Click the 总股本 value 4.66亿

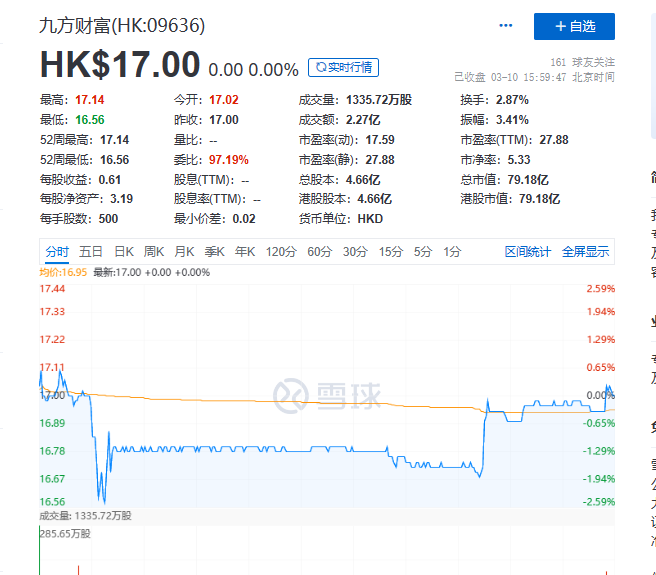pyautogui.click(x=363, y=180)
